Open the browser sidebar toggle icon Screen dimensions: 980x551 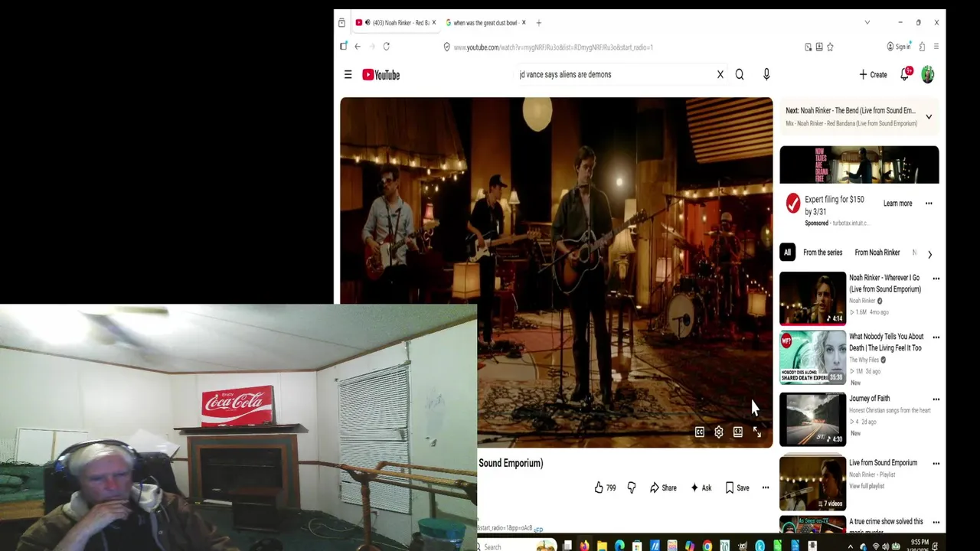tap(343, 47)
